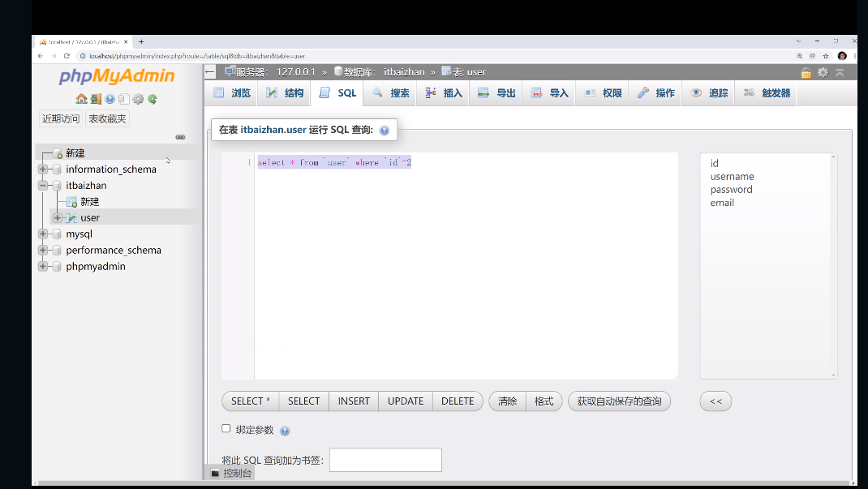
Task: Expand information_schema database node
Action: [x=43, y=169]
